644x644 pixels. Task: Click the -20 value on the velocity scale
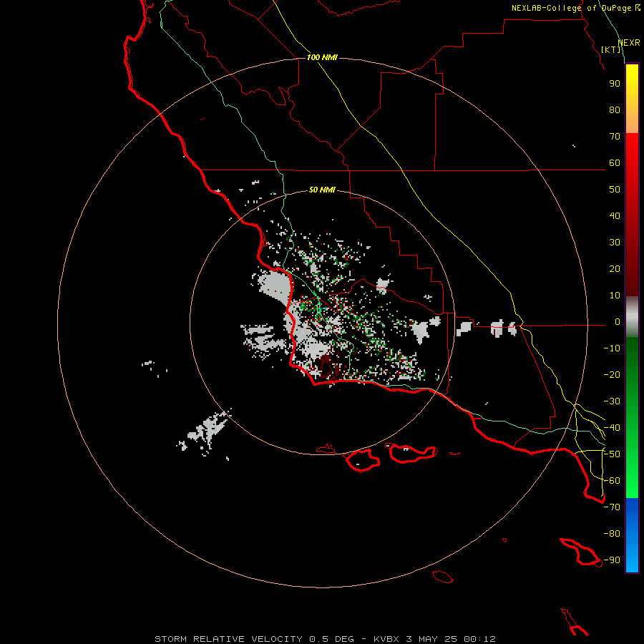tap(612, 375)
